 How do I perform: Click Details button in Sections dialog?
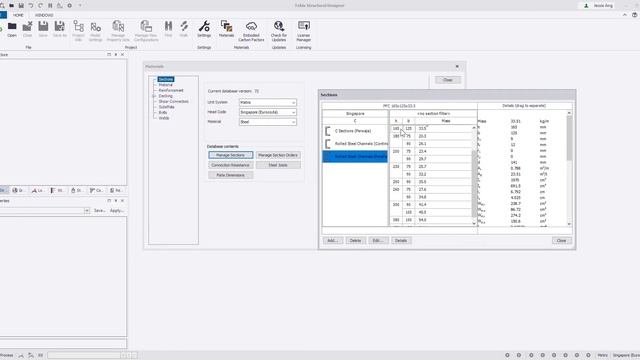pos(401,240)
